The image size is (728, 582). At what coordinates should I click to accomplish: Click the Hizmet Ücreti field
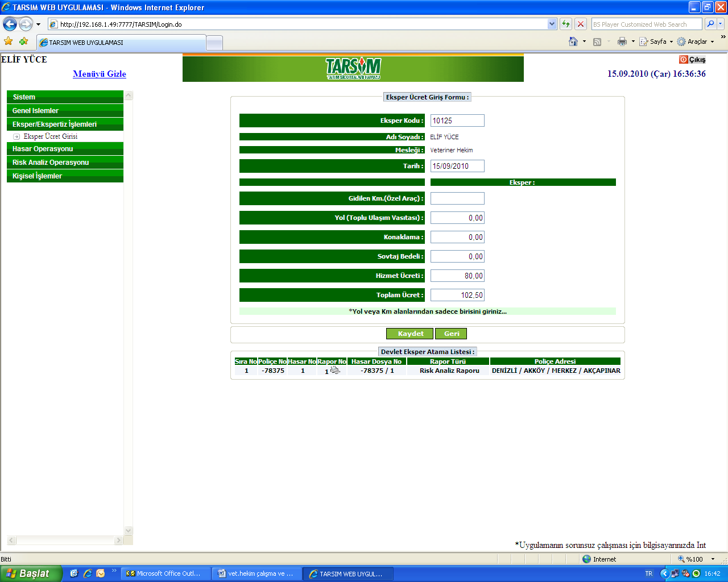click(x=457, y=276)
